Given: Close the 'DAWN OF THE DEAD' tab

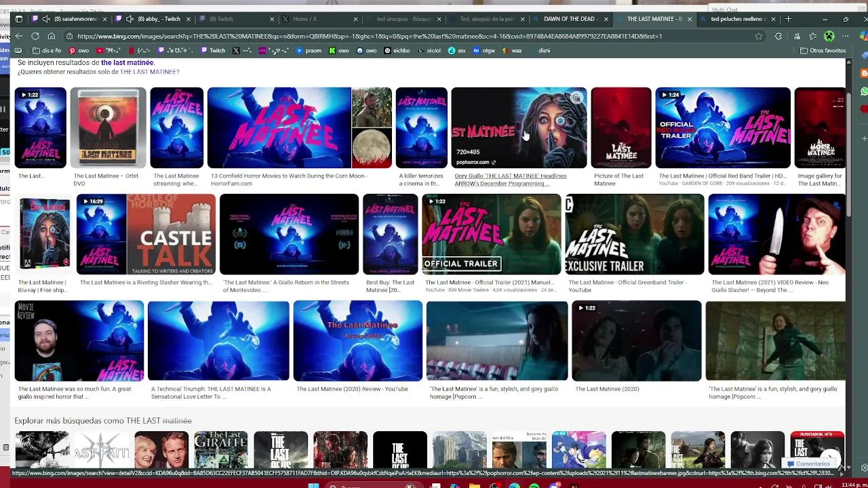Looking at the screenshot, I should tap(606, 19).
